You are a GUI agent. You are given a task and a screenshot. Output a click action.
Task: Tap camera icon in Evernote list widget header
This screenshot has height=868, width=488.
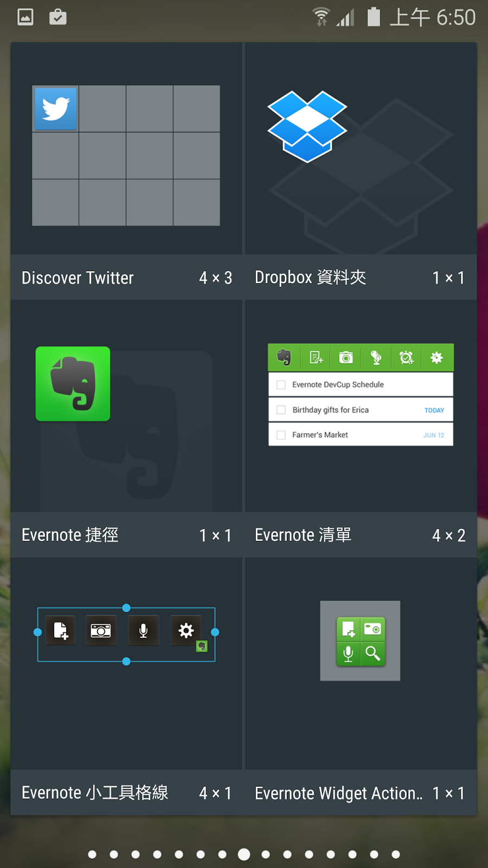346,357
